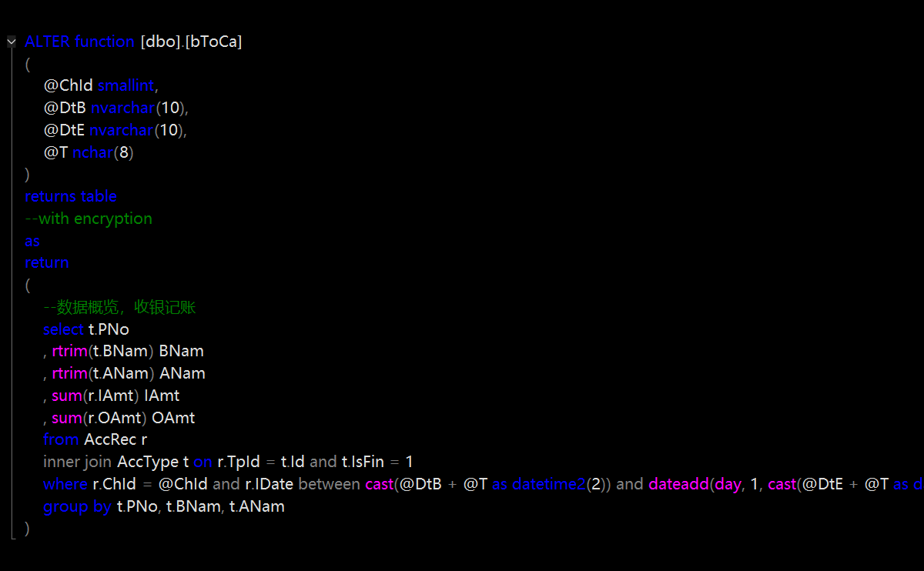
Task: Click the '--with encryption' comment
Action: point(88,219)
